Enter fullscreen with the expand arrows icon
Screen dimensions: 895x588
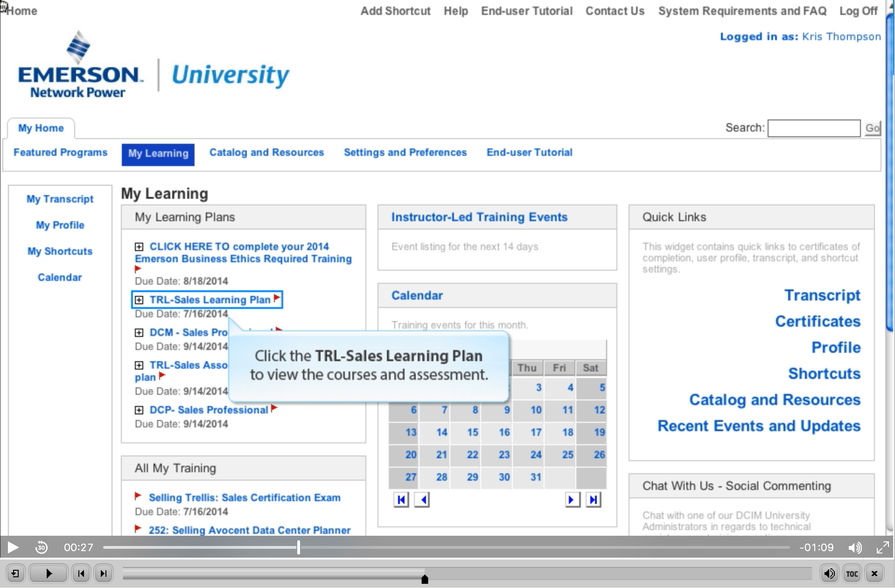point(882,547)
